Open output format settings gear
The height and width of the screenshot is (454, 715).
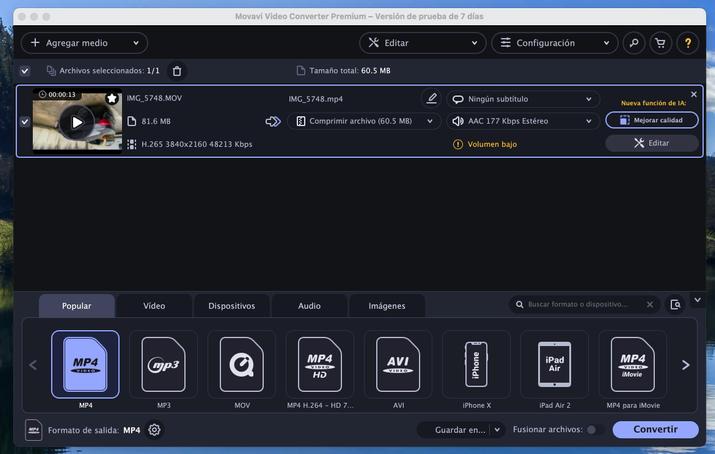(x=154, y=430)
